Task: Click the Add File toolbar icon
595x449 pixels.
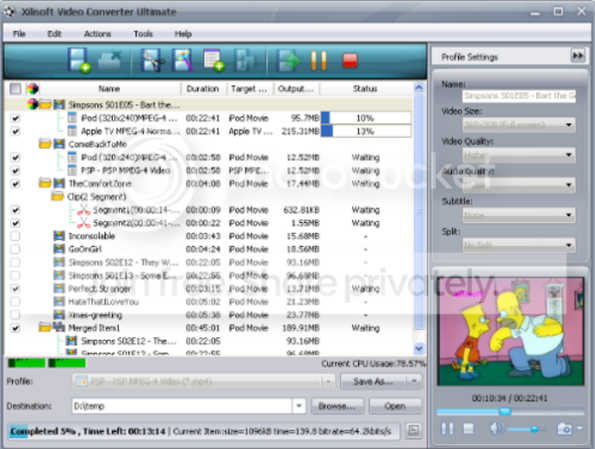Action: (79, 60)
